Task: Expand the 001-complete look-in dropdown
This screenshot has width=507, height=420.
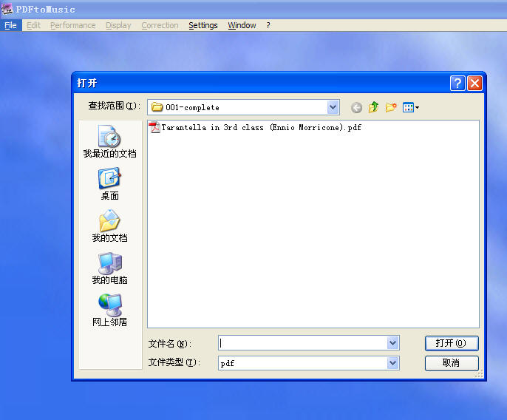Action: [x=333, y=107]
